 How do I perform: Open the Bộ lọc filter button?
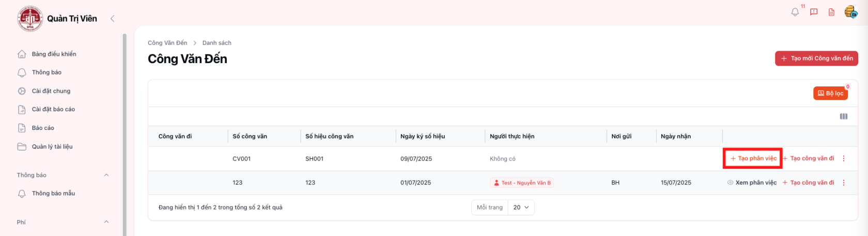point(830,93)
